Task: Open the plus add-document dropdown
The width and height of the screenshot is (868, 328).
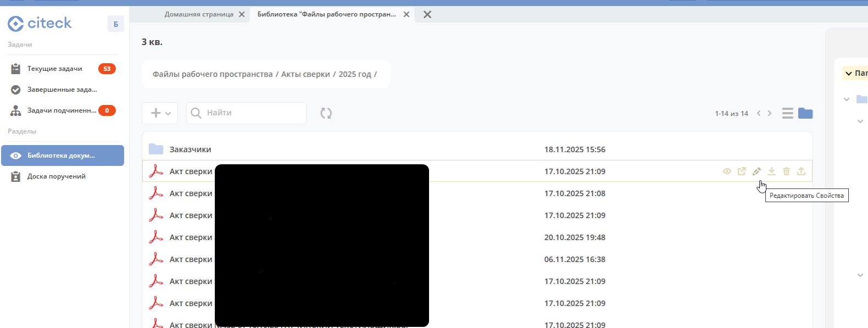Action: coord(160,113)
